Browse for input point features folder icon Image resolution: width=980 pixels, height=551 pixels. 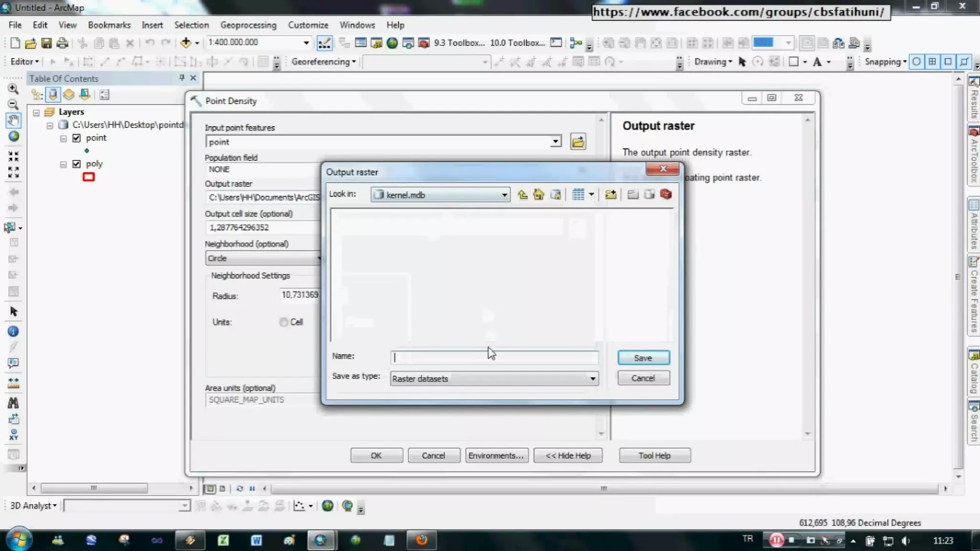[x=578, y=142]
